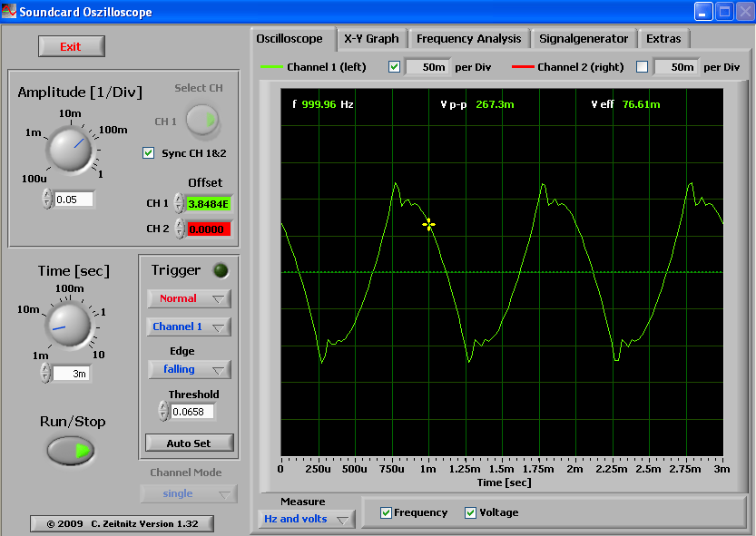The image size is (756, 536).
Task: Click the Soundcard Oszilloscope title bar app icon
Action: coord(9,11)
